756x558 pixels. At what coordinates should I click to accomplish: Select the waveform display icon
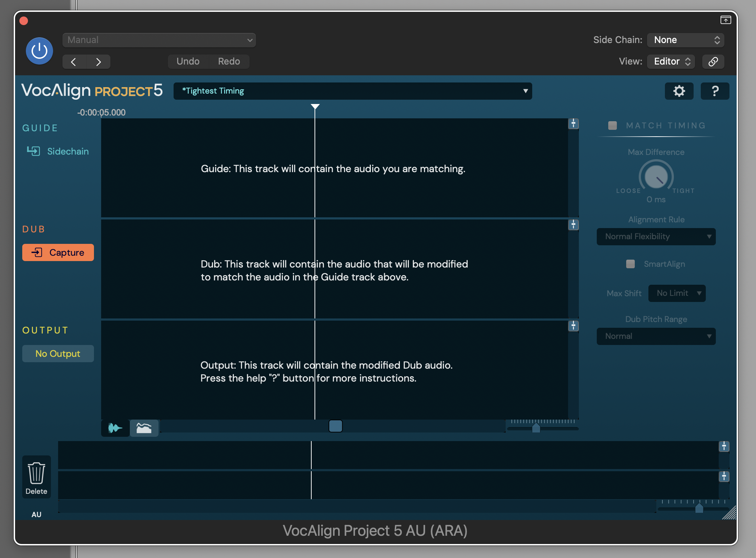click(x=115, y=427)
